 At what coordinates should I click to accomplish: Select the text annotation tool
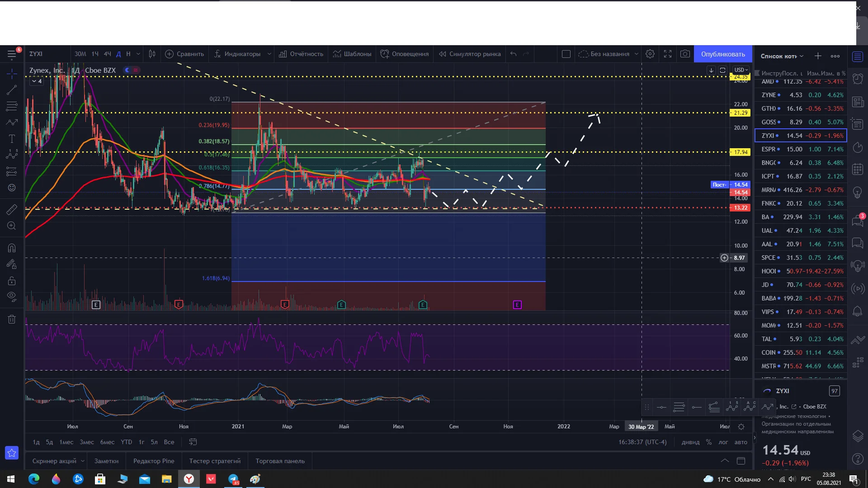point(12,139)
